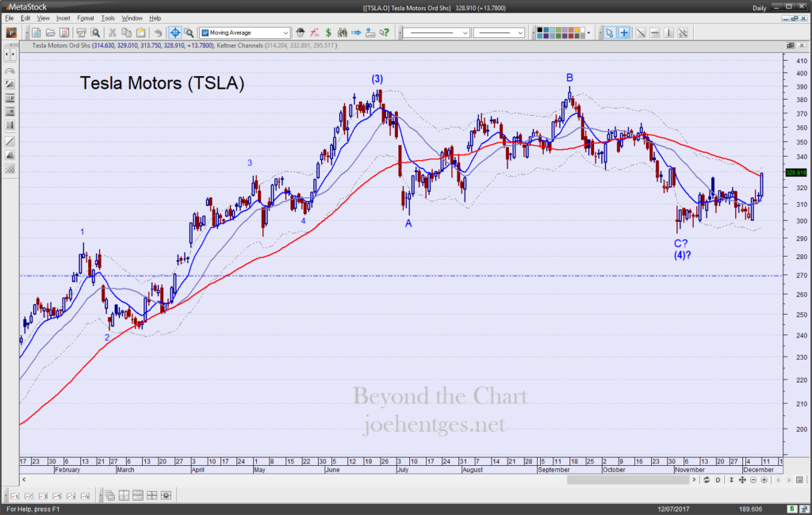This screenshot has height=515, width=812.
Task: Select the trendline drawing tool
Action: click(641, 32)
